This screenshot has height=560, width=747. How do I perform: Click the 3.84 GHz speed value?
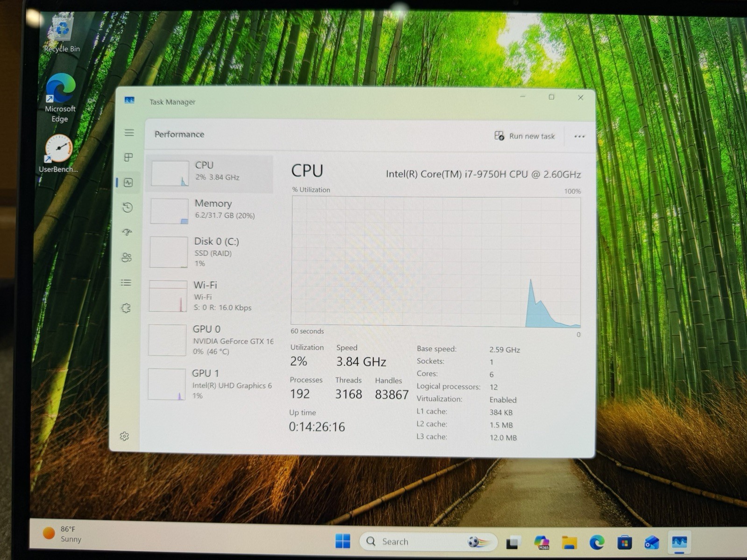[361, 362]
